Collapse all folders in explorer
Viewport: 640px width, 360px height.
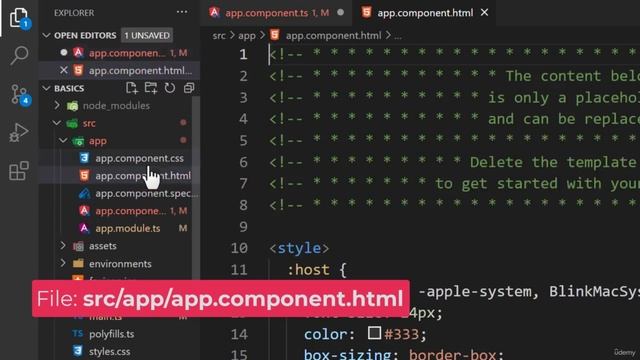click(189, 88)
